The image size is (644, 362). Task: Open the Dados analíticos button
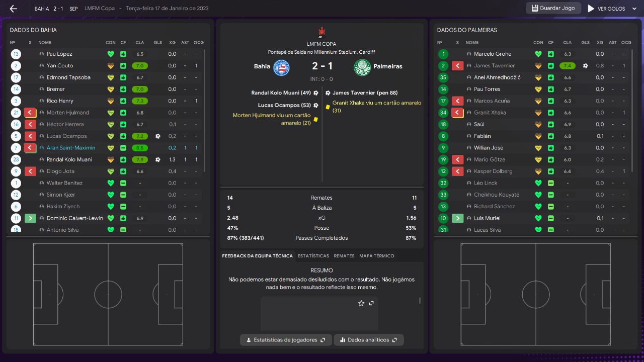(x=369, y=340)
